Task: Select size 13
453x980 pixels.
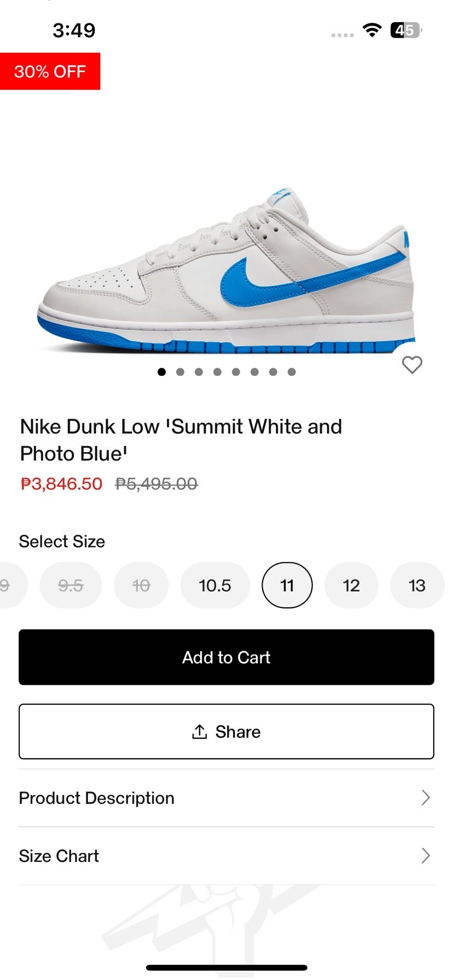Action: 417,586
